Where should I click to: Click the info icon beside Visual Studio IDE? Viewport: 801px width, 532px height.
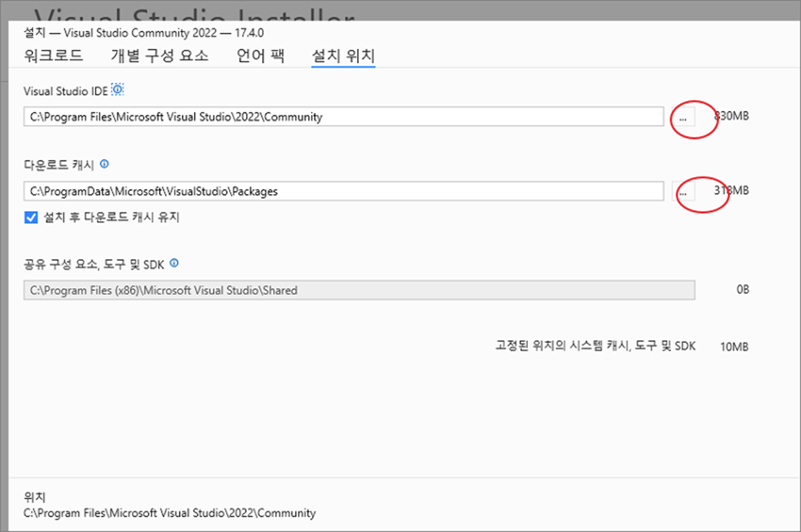tap(117, 90)
